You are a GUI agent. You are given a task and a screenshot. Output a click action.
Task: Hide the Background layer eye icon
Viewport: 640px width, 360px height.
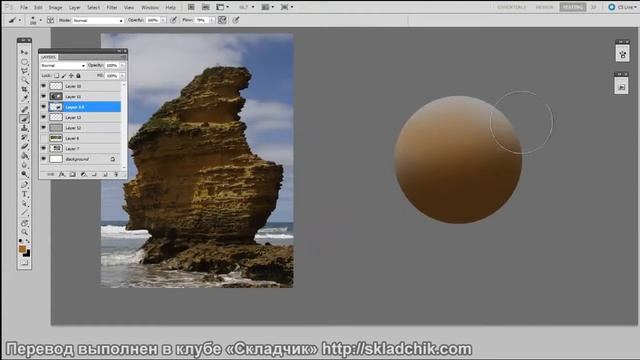[x=44, y=159]
